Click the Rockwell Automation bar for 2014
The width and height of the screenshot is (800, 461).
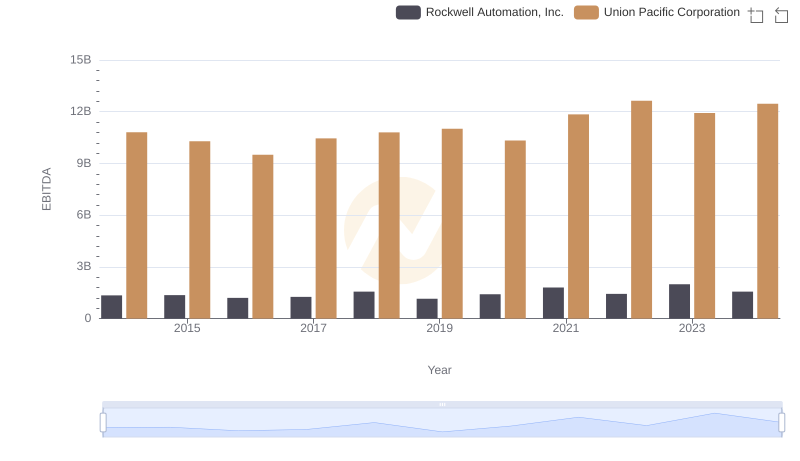(x=112, y=307)
